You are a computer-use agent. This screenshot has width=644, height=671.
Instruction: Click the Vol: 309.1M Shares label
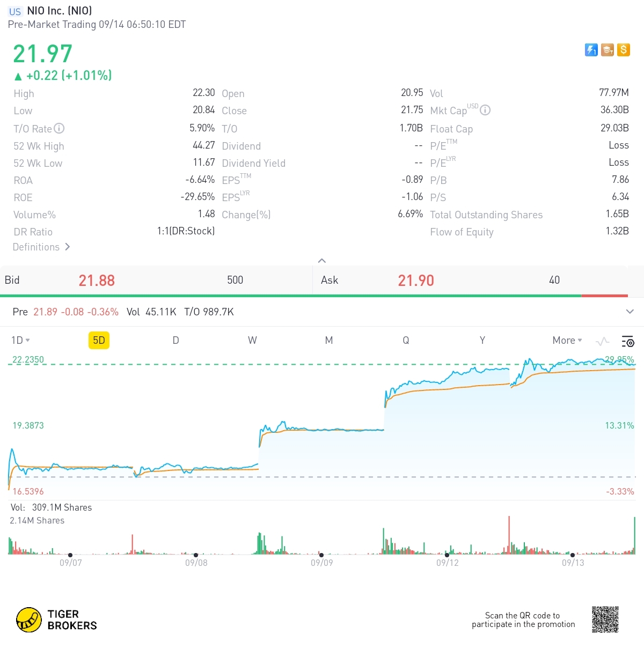(x=51, y=507)
